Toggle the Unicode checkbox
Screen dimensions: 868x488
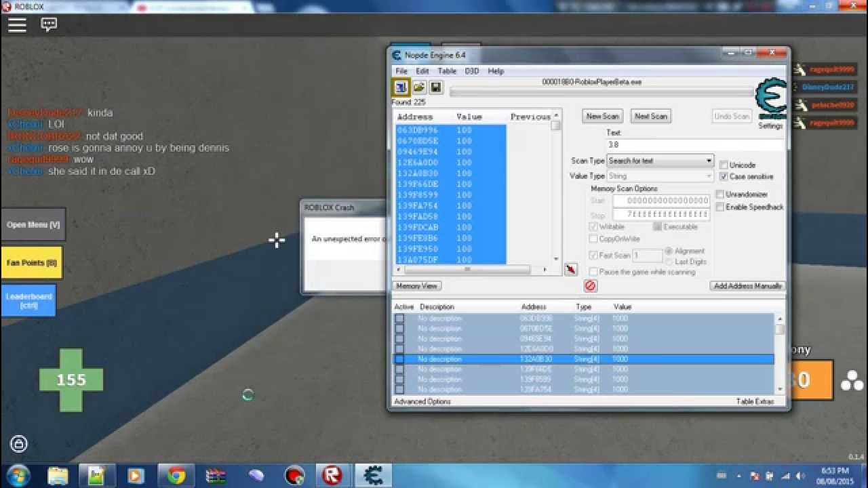[724, 165]
